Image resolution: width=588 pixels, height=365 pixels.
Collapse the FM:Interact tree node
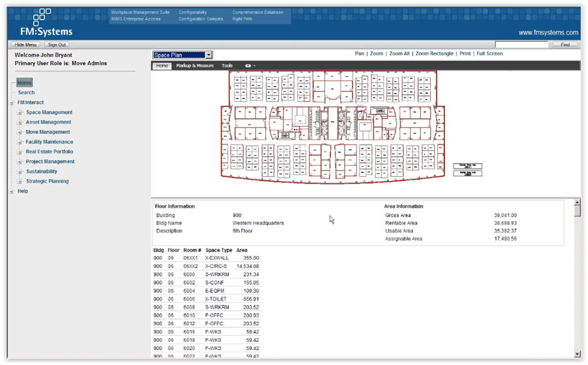(11, 103)
